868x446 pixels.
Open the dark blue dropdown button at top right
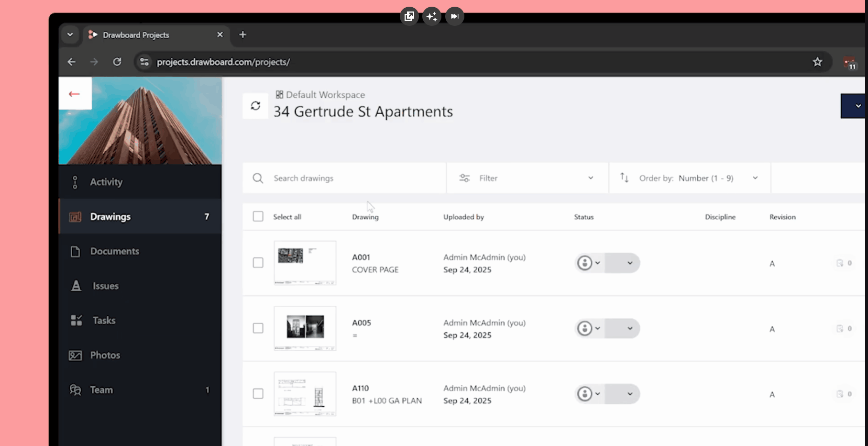tap(854, 106)
